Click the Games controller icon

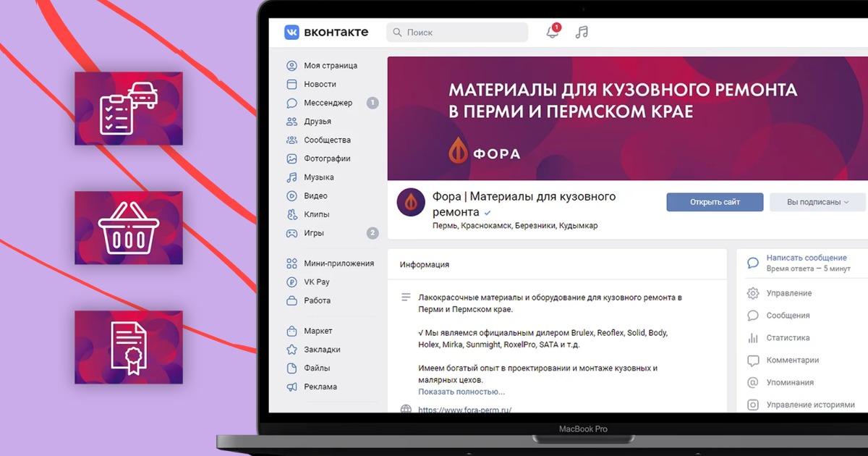292,233
